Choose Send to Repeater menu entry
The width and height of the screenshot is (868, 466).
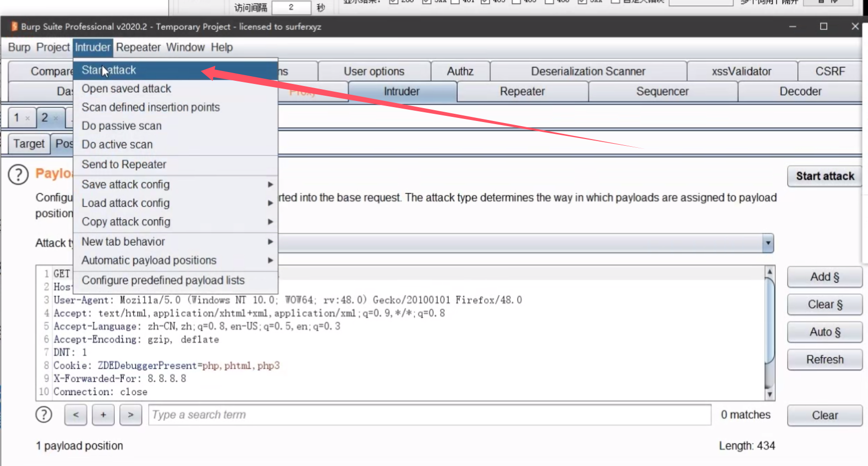[x=176, y=164]
